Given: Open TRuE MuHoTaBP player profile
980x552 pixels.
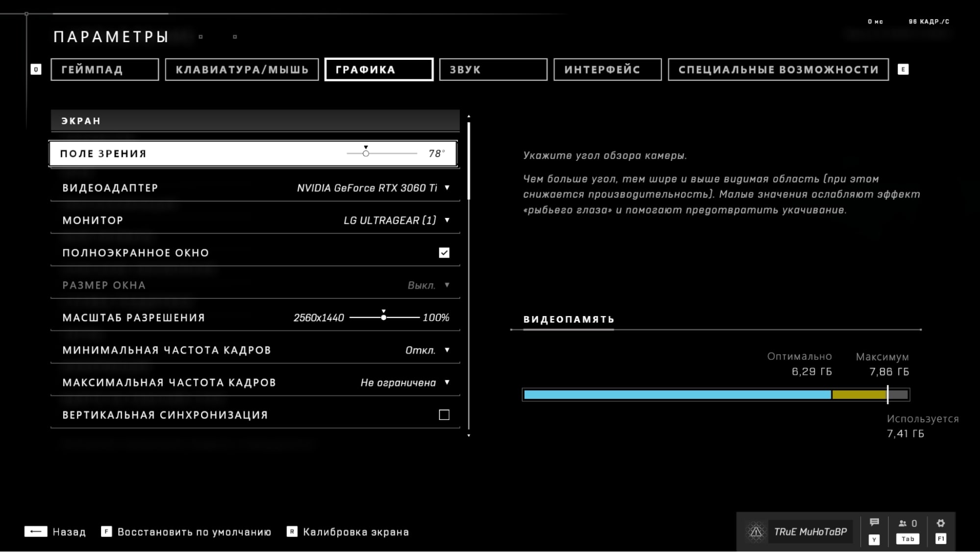Looking at the screenshot, I should (810, 532).
